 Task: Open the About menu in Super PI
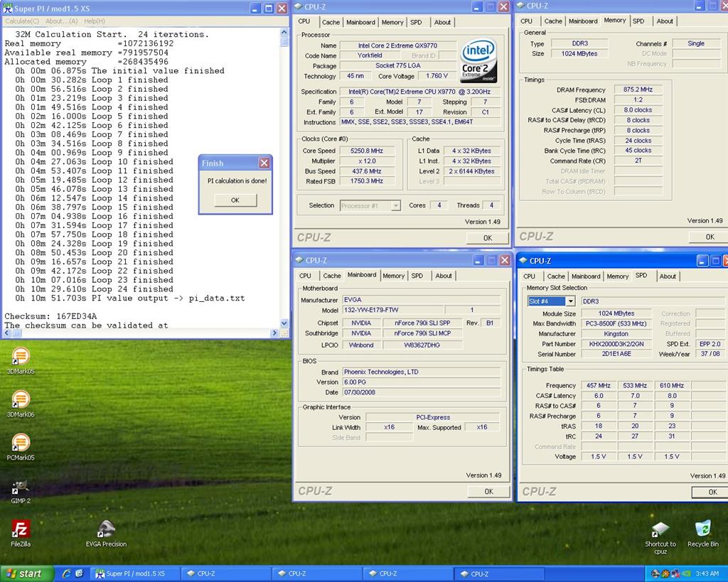point(61,21)
